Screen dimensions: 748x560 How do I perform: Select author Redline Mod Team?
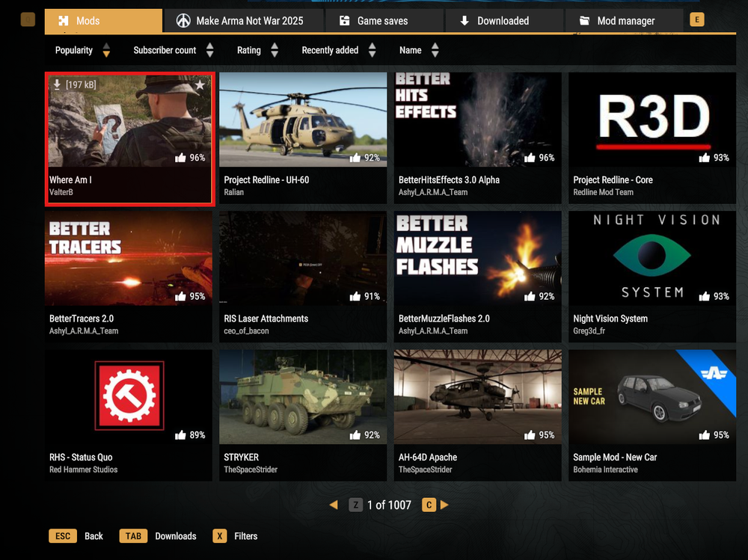click(x=603, y=192)
